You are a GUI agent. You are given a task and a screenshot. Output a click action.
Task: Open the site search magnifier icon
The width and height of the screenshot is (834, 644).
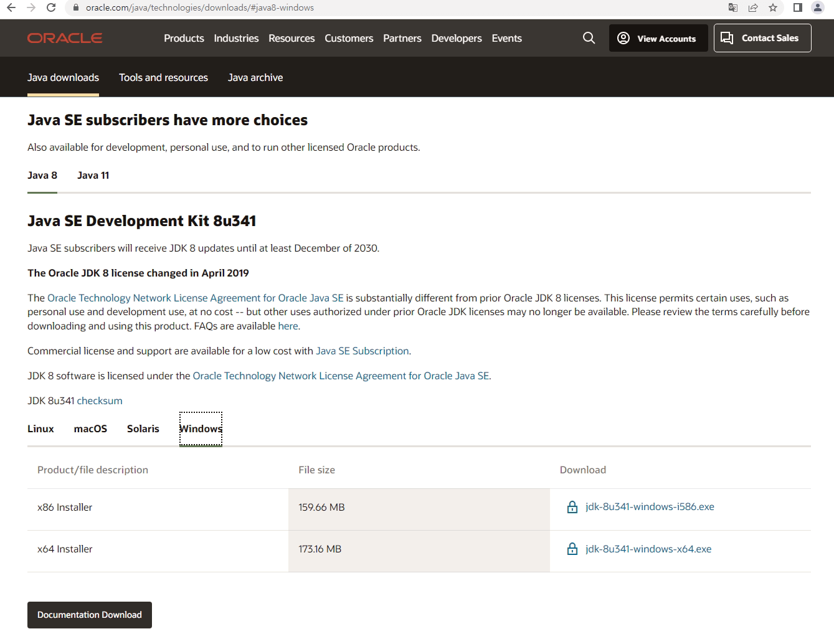[x=589, y=38]
